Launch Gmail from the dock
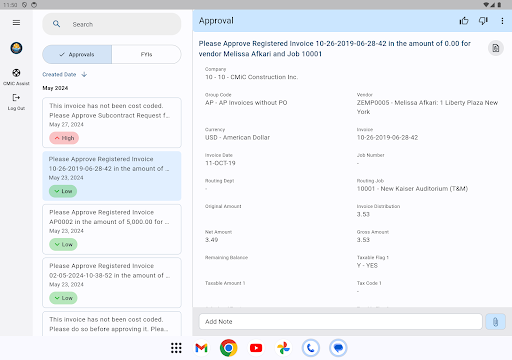 coord(201,348)
